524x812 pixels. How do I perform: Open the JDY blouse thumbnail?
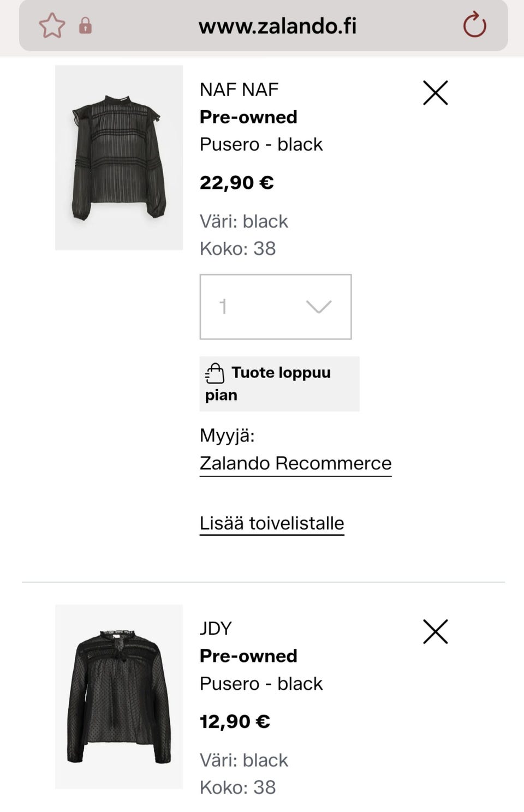pos(119,697)
